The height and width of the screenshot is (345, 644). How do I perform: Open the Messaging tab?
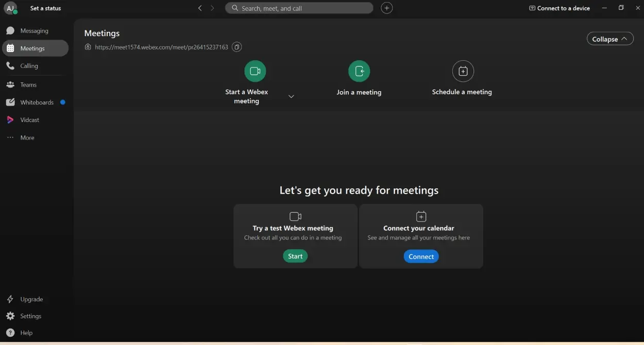coord(35,31)
